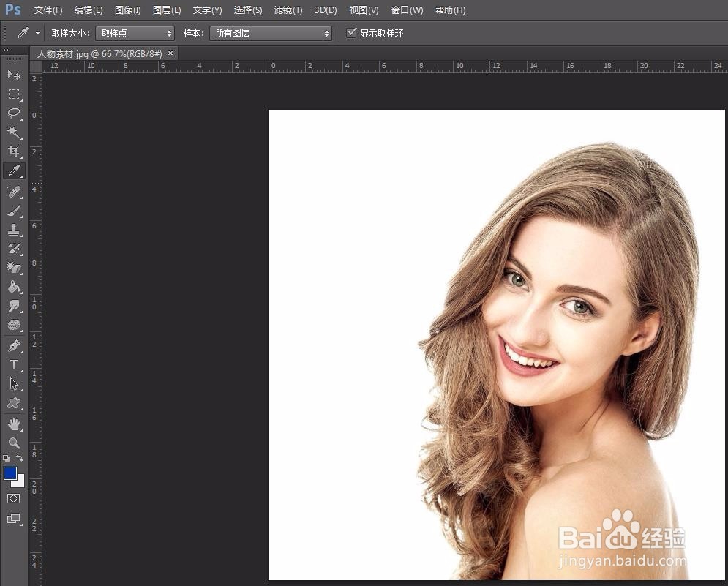Open the 样本 所有图层 dropdown

tap(270, 33)
